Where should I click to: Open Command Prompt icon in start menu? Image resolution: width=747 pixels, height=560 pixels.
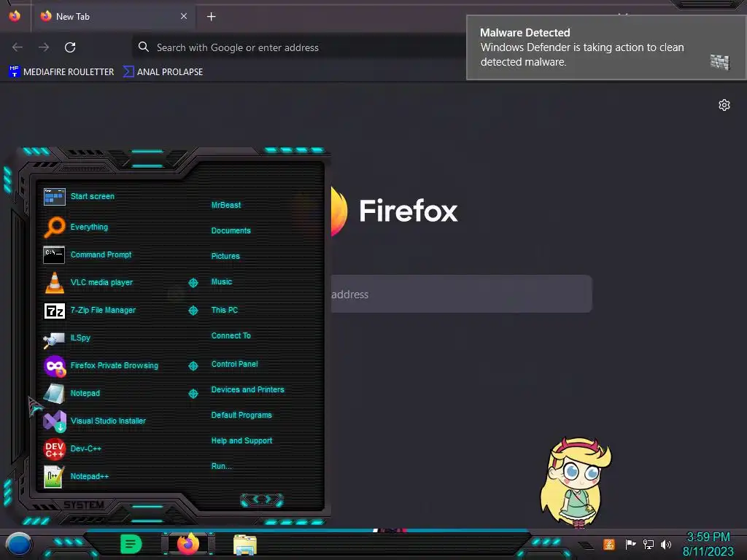pyautogui.click(x=54, y=254)
